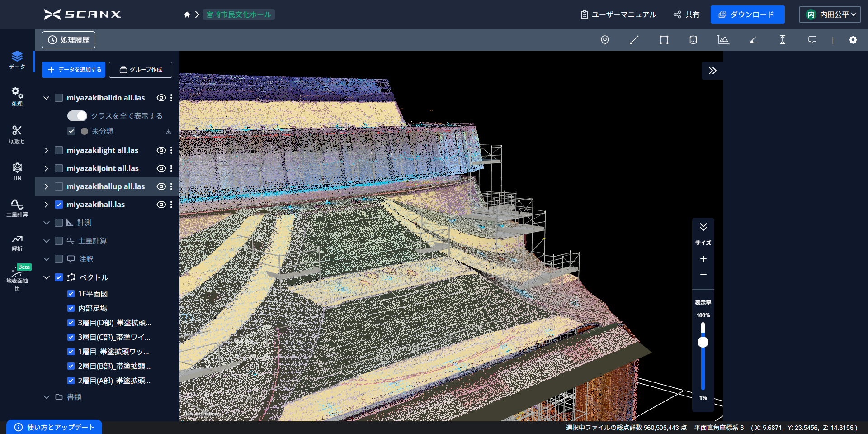Open the cross-section profile tool
868x434 pixels.
click(x=723, y=40)
